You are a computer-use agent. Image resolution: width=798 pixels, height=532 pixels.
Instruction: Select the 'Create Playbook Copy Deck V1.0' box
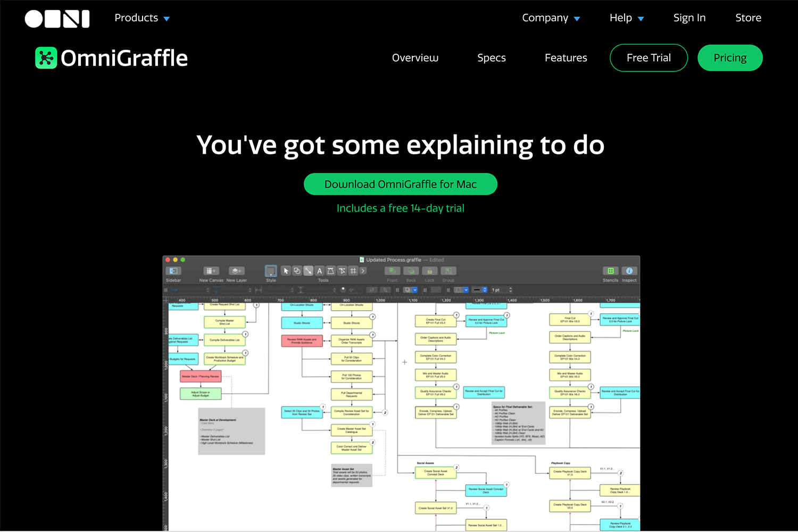[570, 473]
